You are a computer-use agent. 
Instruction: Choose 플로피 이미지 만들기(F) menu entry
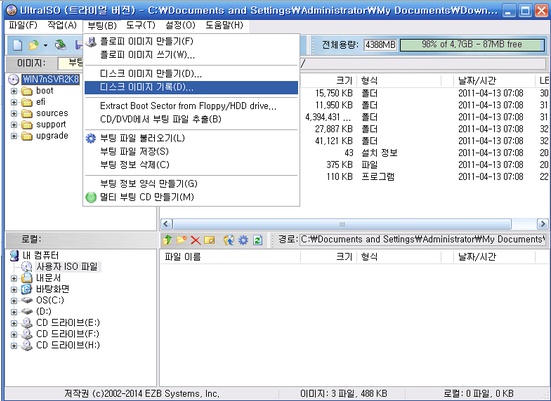pyautogui.click(x=192, y=42)
